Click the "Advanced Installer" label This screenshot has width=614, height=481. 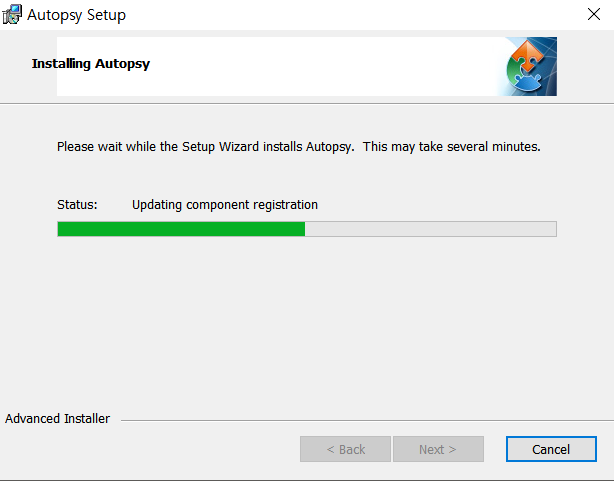tap(58, 419)
